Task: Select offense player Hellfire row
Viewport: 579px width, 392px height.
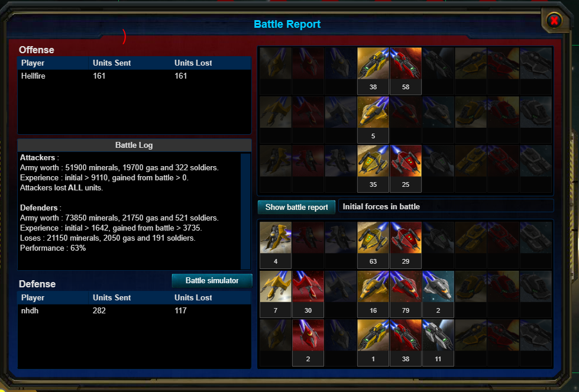Action: coord(134,76)
